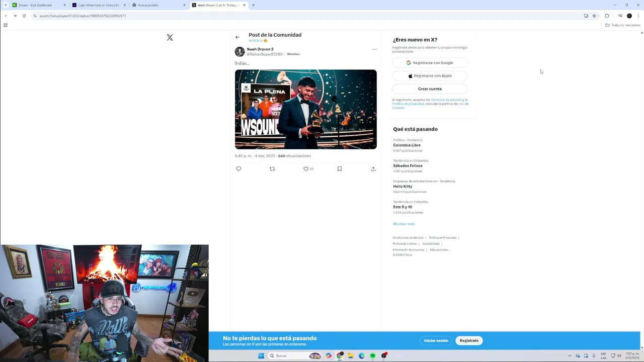
Task: Open the Política de privacidad signup link
Action: [409, 104]
